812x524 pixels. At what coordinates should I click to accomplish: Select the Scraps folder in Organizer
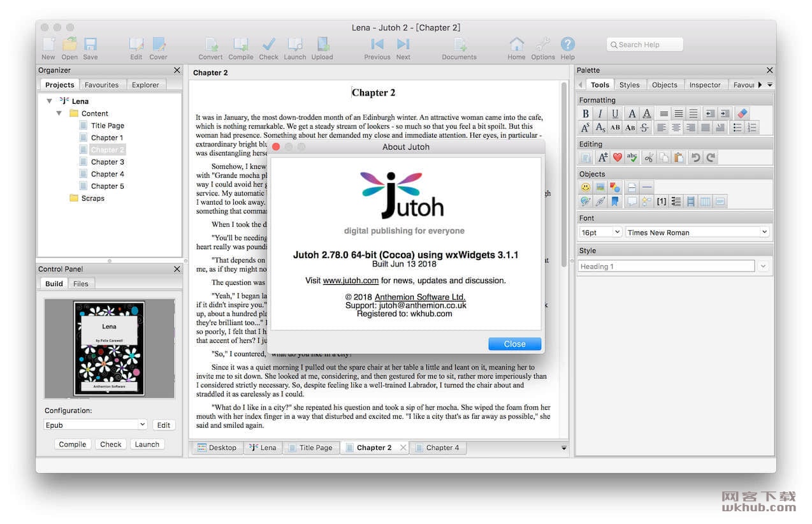pyautogui.click(x=92, y=198)
